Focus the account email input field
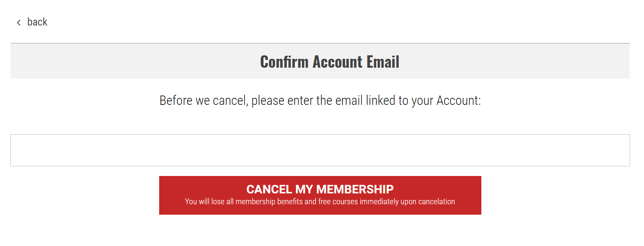Screen dimensions: 644x246 click(320, 150)
